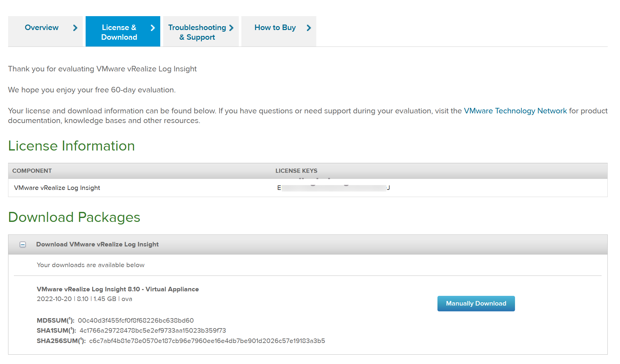Click the chevron arrow on Overview tab
The width and height of the screenshot is (620, 364).
click(x=75, y=28)
